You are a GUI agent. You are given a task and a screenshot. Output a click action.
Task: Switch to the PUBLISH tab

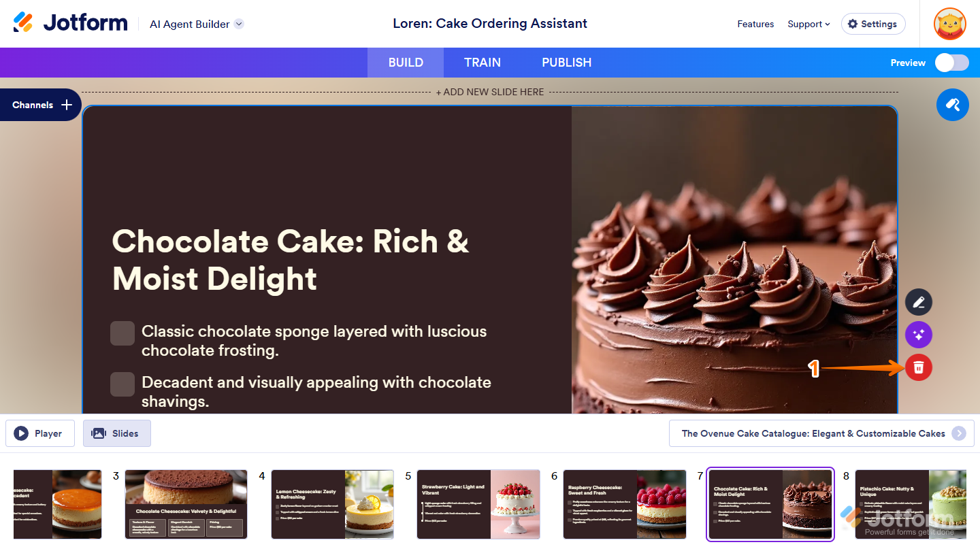click(566, 63)
